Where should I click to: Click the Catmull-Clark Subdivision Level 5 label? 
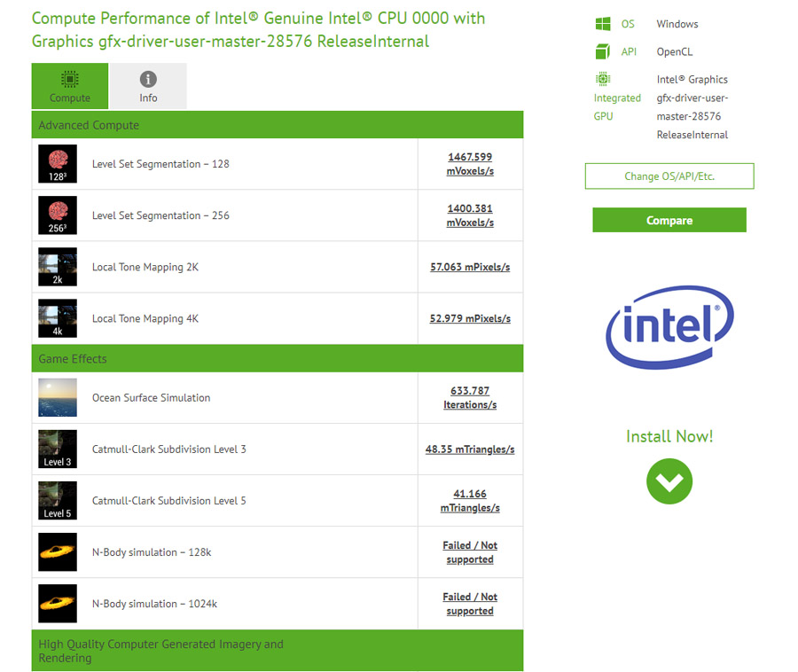point(169,500)
